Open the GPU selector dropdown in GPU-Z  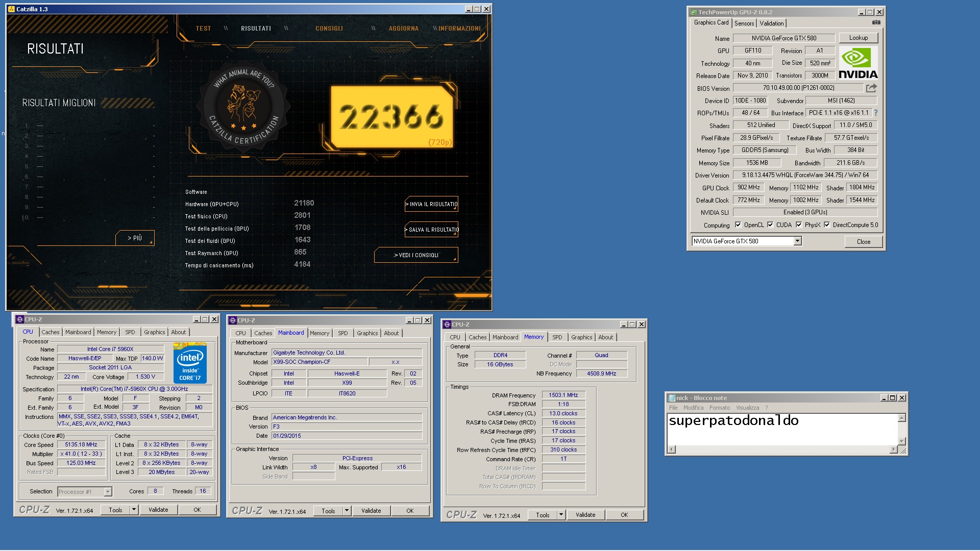797,241
